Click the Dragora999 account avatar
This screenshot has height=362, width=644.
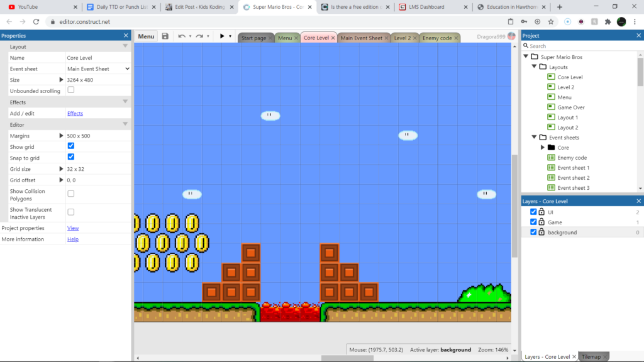click(x=511, y=36)
